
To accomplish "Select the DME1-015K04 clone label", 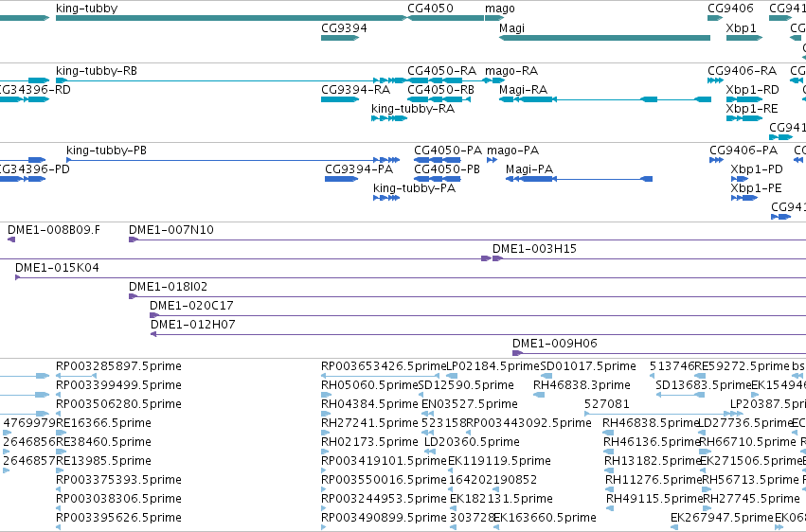I will coord(57,268).
